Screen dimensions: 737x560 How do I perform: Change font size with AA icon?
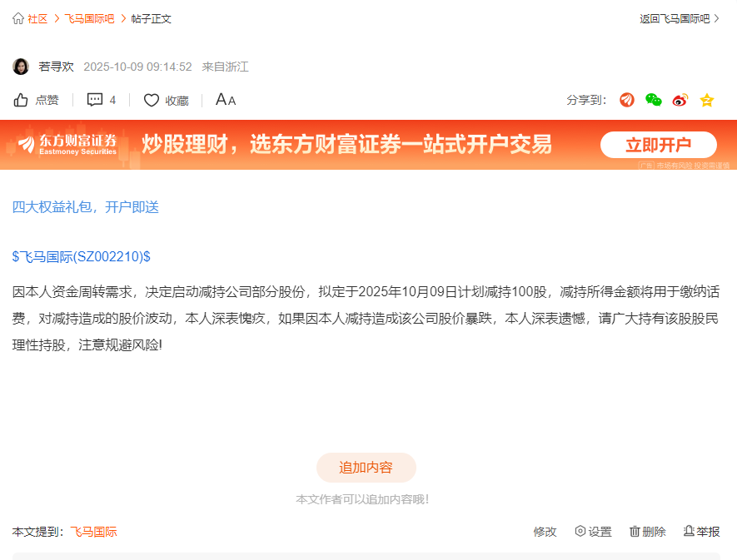(226, 100)
